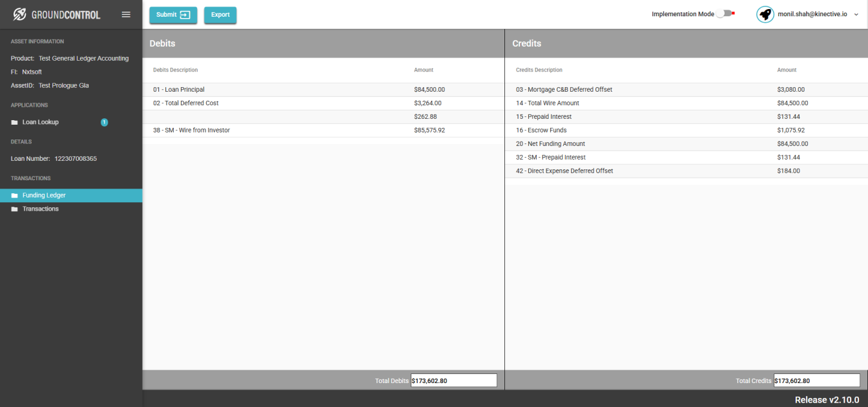868x407 pixels.
Task: Click the $3,080.00 credit amount
Action: pos(791,90)
